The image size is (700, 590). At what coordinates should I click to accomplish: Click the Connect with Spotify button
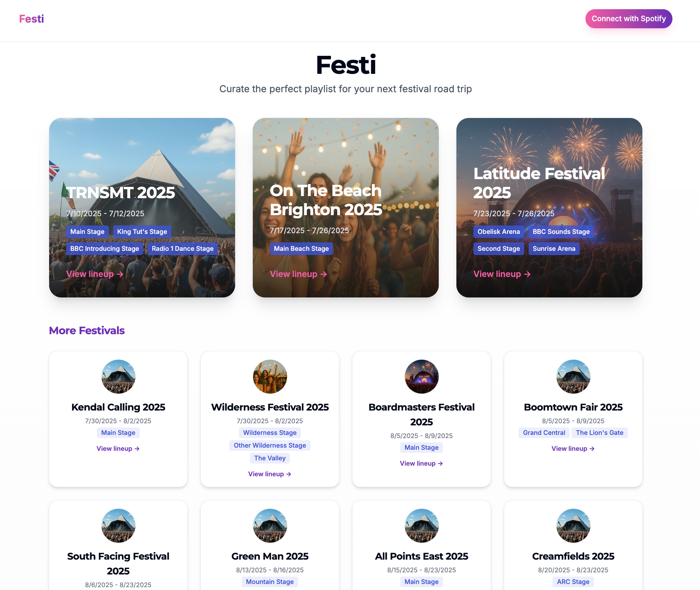tap(629, 19)
